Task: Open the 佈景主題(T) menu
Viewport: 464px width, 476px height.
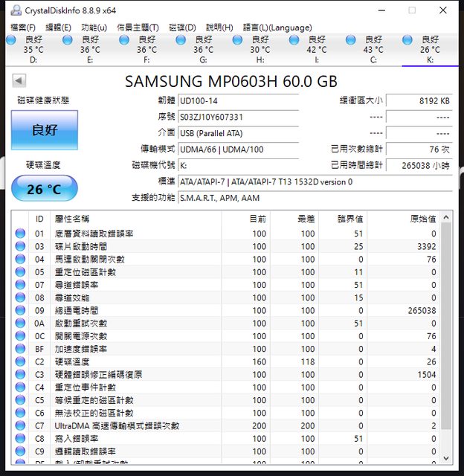Action: (x=138, y=28)
